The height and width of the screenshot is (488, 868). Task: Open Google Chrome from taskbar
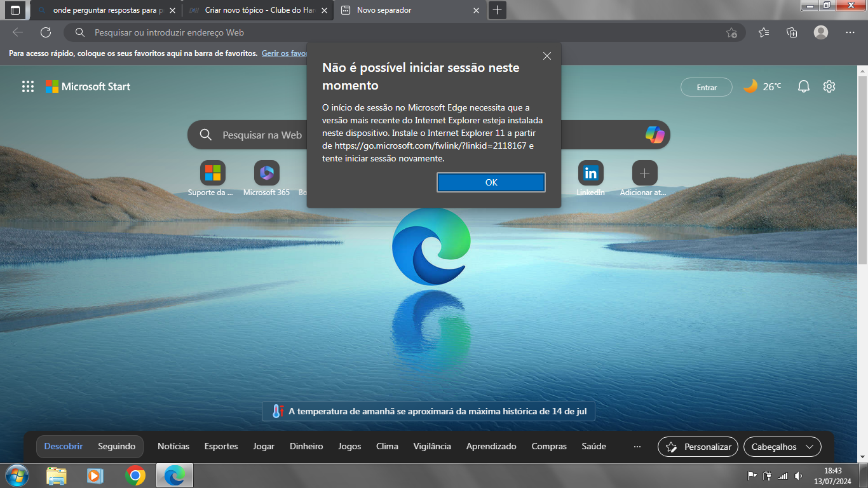(x=135, y=475)
